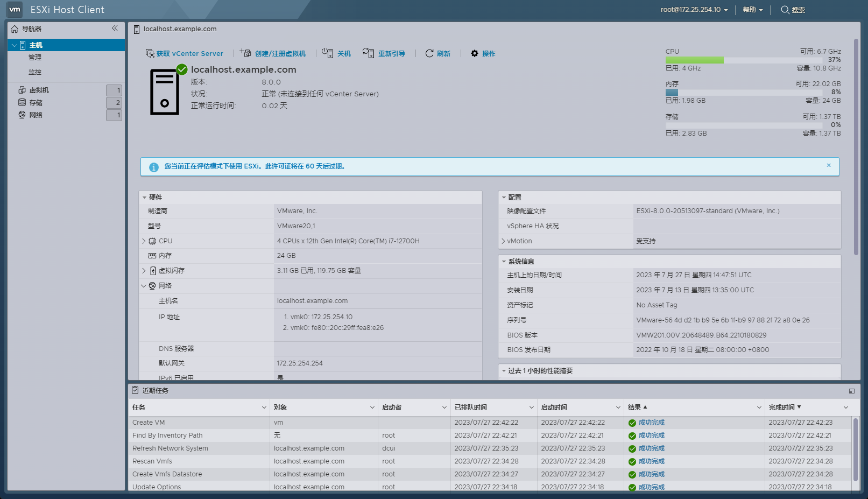Open the root@172.25.254.10 user dropdown
The width and height of the screenshot is (868, 499).
694,10
